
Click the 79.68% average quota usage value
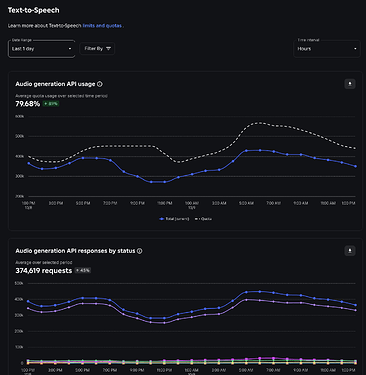28,104
